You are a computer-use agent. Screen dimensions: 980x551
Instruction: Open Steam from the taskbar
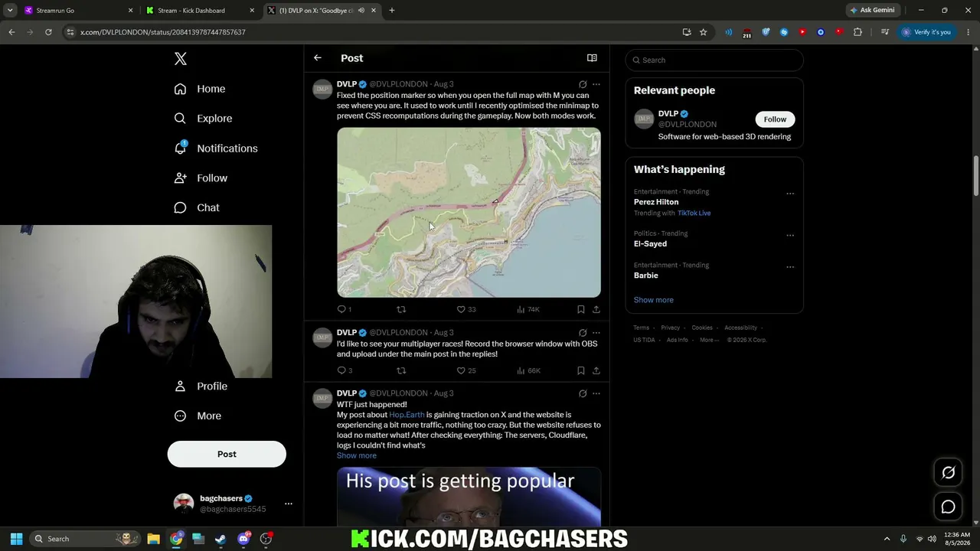pyautogui.click(x=220, y=539)
